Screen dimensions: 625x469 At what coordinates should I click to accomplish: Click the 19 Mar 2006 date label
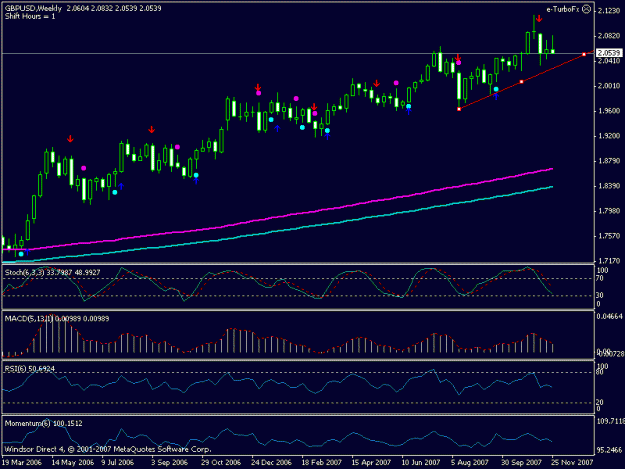click(x=22, y=462)
